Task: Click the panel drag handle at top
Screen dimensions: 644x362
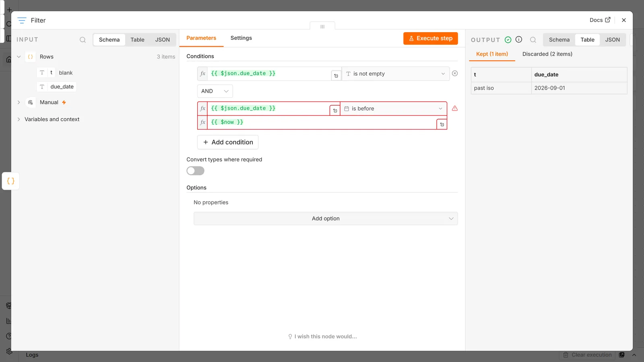Action: tap(322, 27)
